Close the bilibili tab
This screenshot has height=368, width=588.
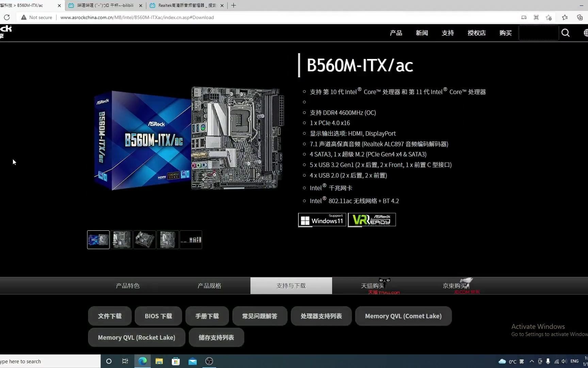coord(141,5)
